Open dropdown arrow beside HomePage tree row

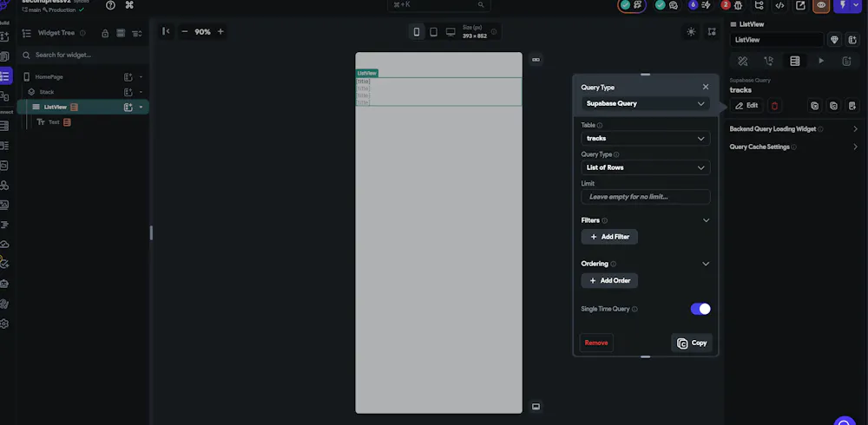pos(141,77)
